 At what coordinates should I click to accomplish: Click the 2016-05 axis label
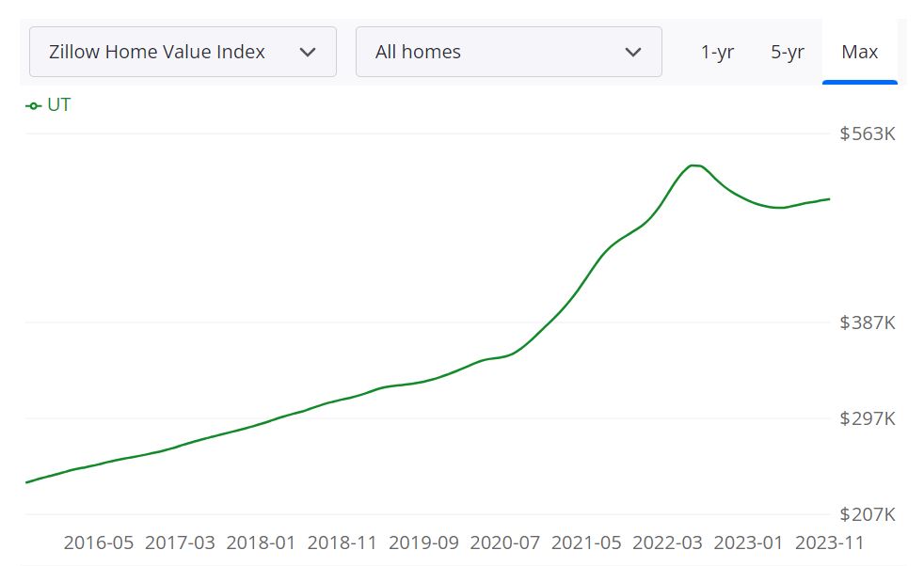tap(98, 543)
